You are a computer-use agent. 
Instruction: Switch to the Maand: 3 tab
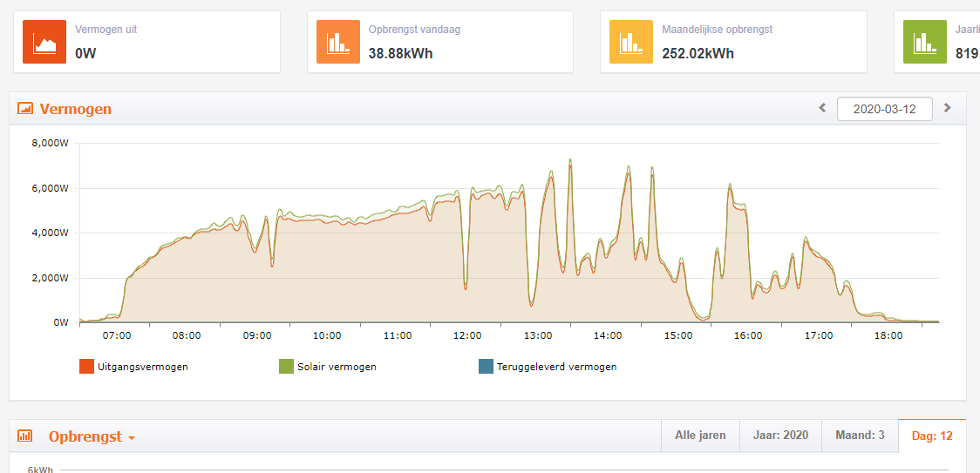[x=860, y=436]
